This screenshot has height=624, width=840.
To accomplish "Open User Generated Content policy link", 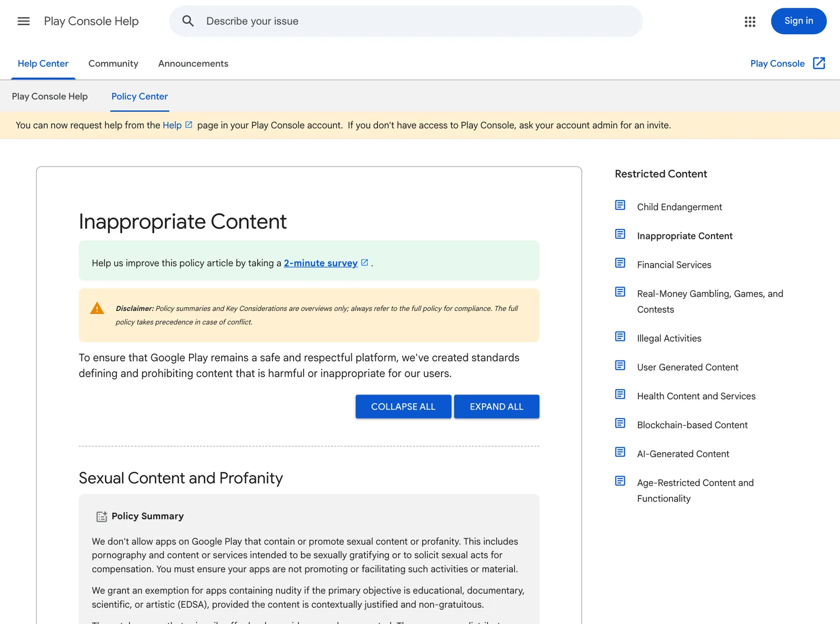I will pos(687,367).
